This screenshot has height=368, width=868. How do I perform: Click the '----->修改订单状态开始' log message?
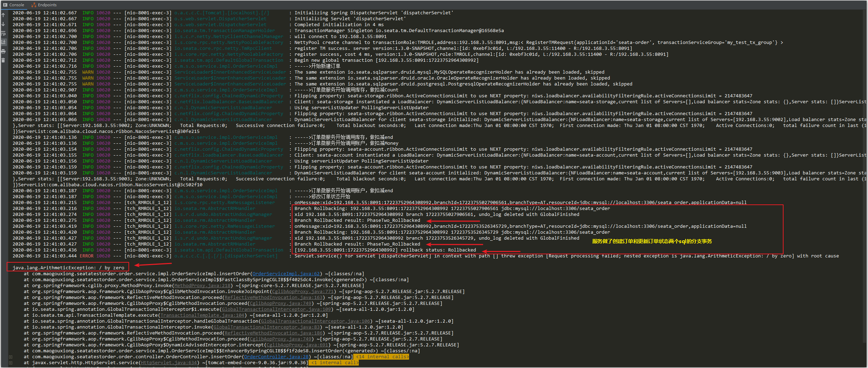pyautogui.click(x=322, y=197)
